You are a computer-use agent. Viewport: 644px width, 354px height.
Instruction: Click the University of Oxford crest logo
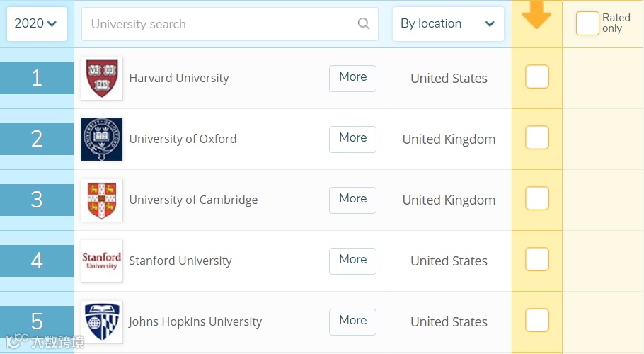pyautogui.click(x=101, y=139)
